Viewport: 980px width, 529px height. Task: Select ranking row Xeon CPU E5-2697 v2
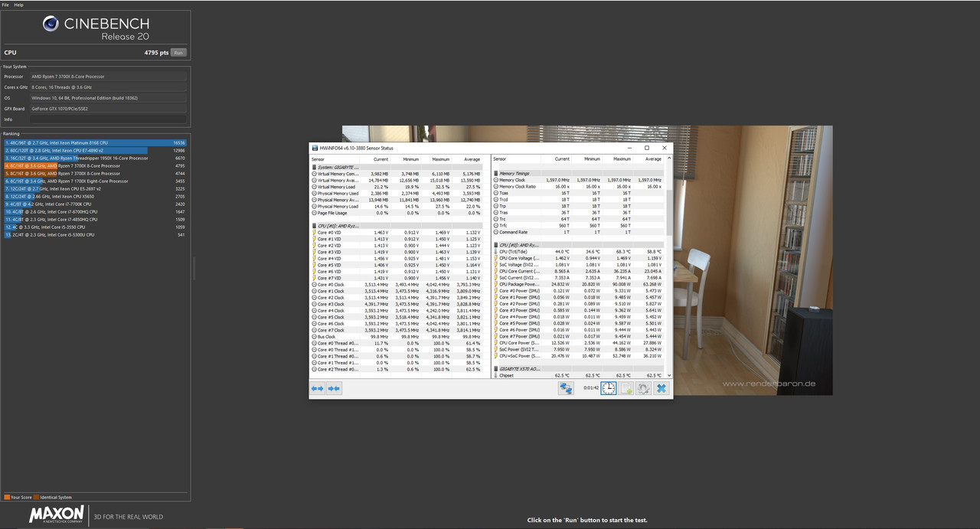pos(96,188)
